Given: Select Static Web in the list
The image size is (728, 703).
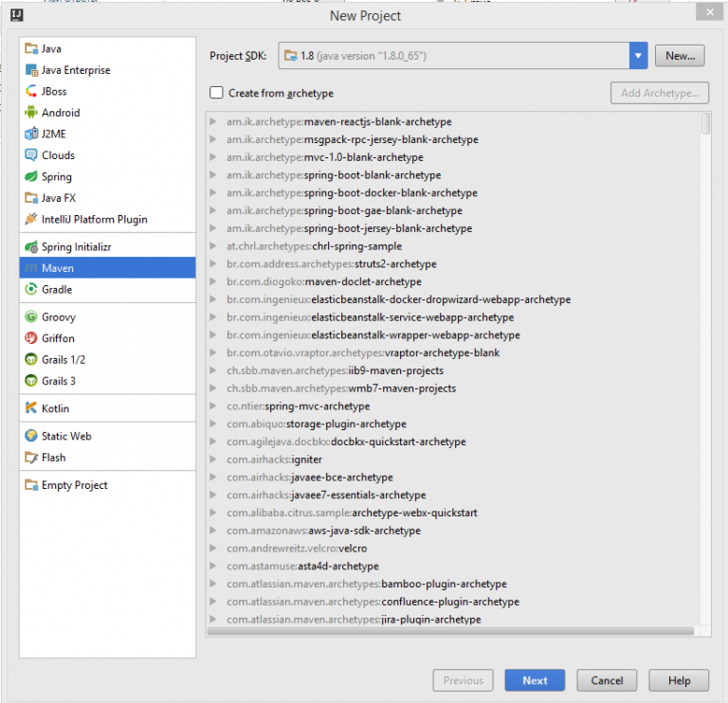Looking at the screenshot, I should coord(66,436).
